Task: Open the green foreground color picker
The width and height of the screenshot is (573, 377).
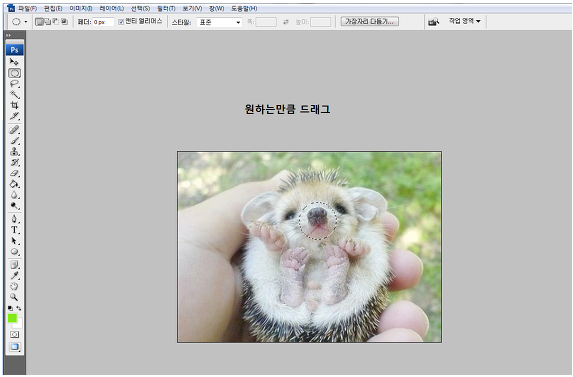Action: click(x=12, y=318)
